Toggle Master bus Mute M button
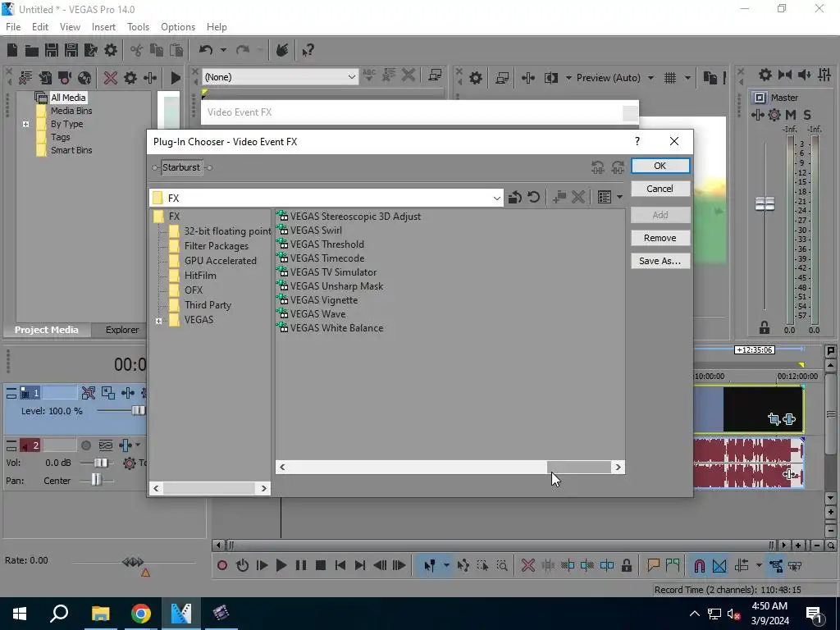The width and height of the screenshot is (840, 630). coord(791,115)
